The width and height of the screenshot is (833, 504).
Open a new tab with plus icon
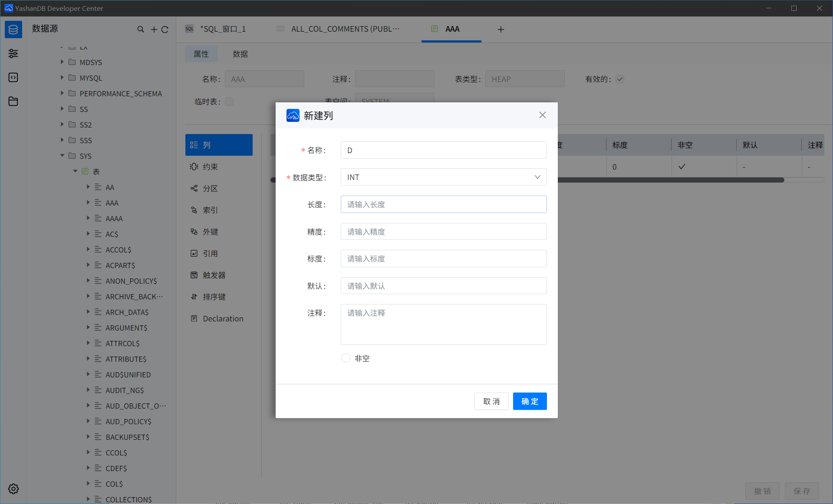501,29
